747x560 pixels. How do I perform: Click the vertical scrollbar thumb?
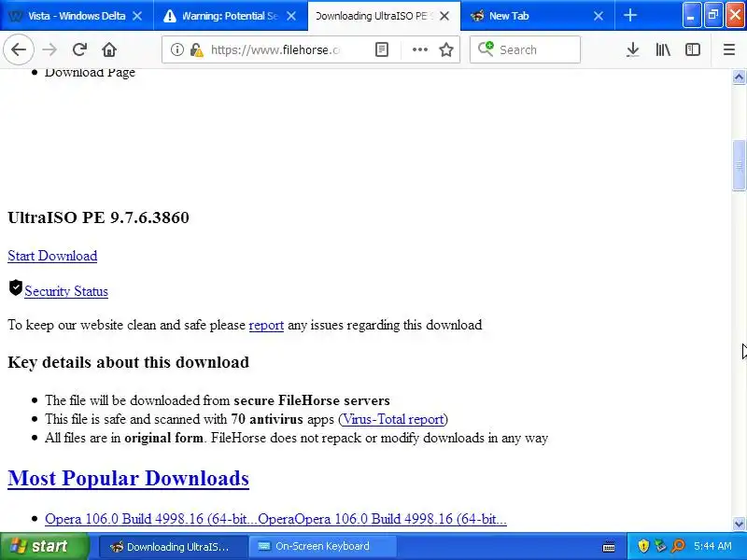tap(739, 165)
